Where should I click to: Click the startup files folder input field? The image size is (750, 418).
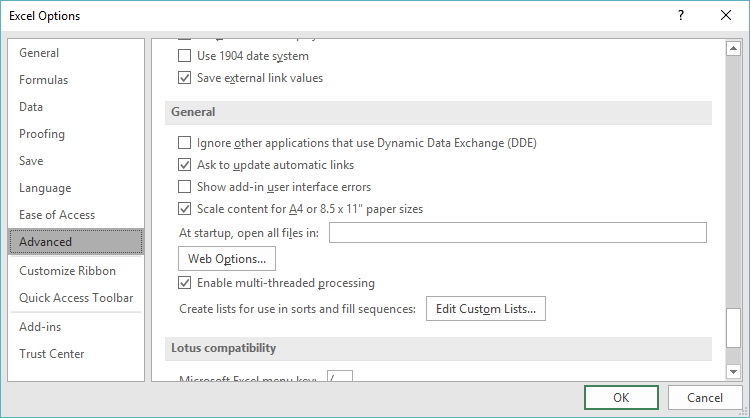pyautogui.click(x=517, y=233)
